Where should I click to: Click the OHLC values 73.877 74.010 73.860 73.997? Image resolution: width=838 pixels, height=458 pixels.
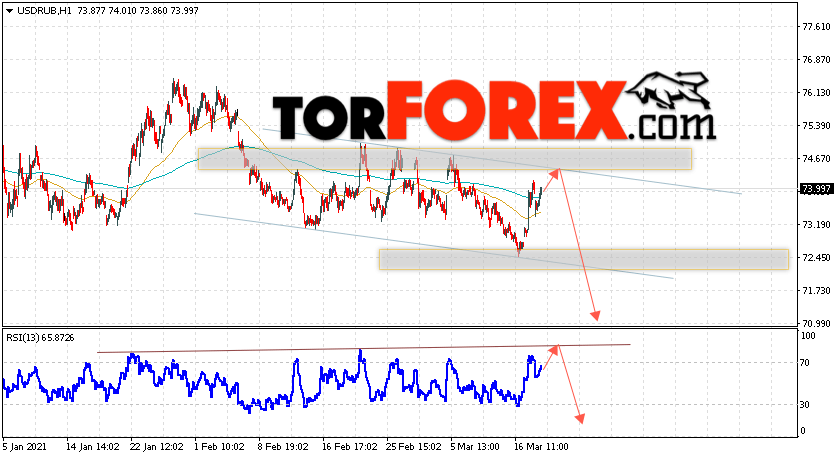tap(138, 11)
